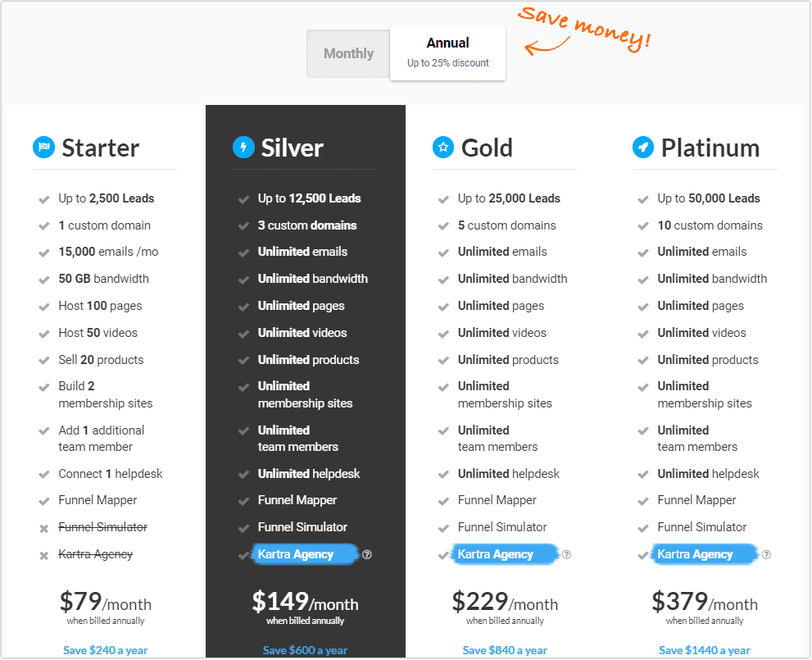Image resolution: width=812 pixels, height=660 pixels.
Task: Click the Gold plan star icon
Action: 443,147
